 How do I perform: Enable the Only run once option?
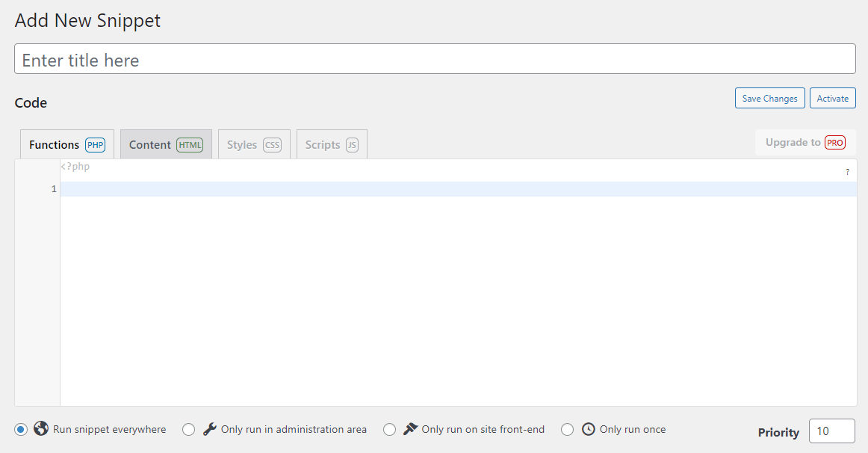(x=568, y=429)
